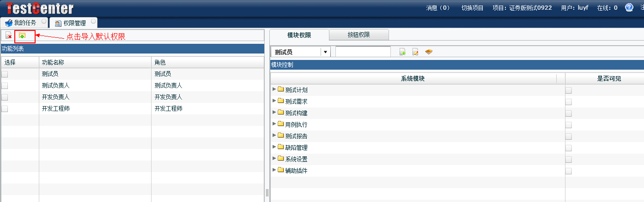Close the 我的任务 tab with its round button
644x202 pixels.
(x=44, y=22)
